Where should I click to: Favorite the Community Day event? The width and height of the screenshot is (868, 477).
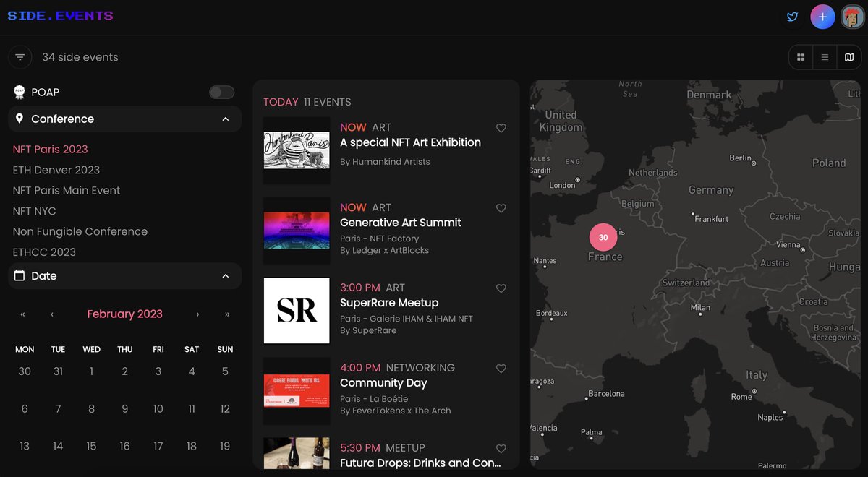[501, 369]
